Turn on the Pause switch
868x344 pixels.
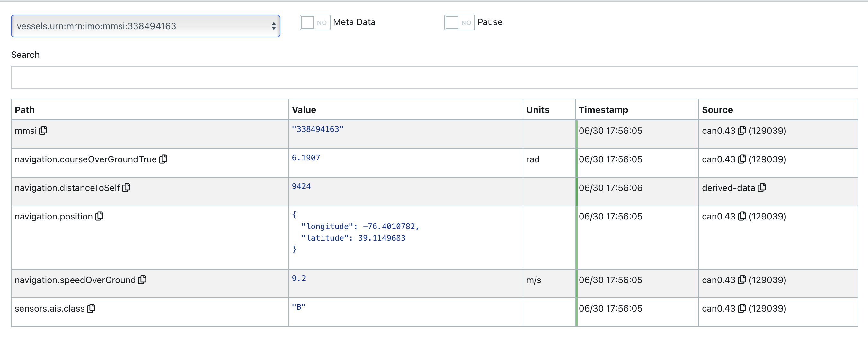click(459, 22)
